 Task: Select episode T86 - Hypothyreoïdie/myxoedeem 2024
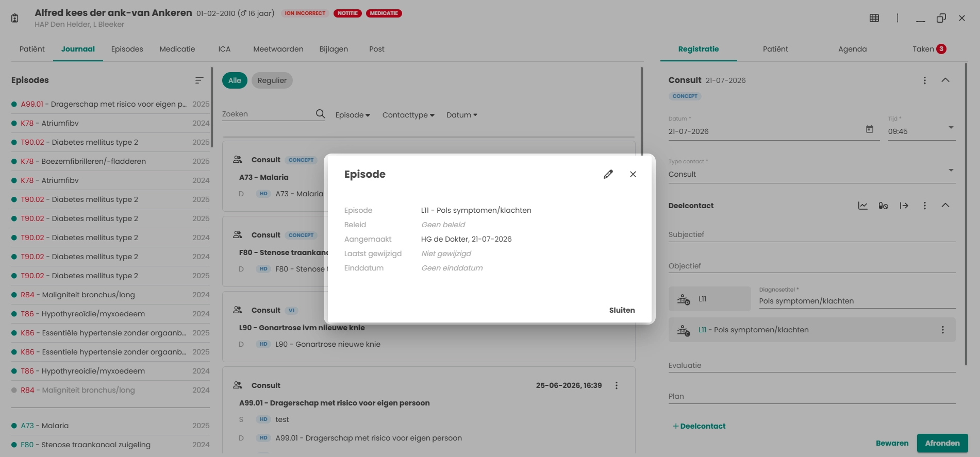(x=110, y=314)
